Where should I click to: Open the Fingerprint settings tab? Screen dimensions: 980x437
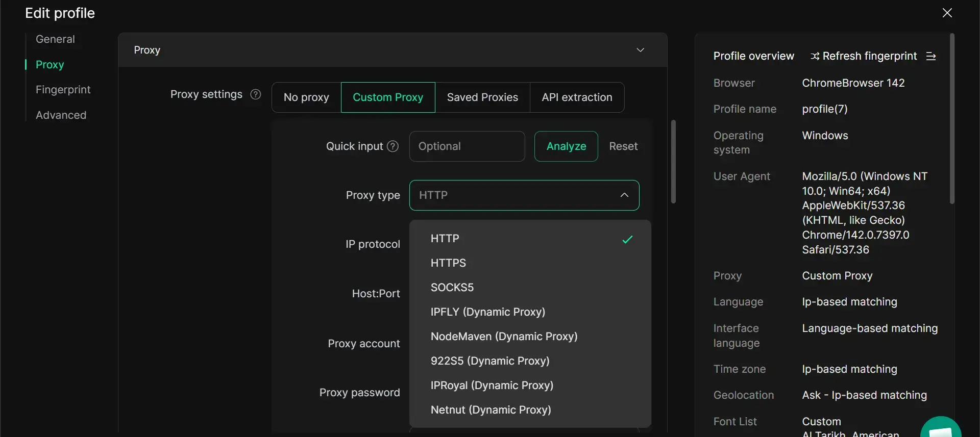point(63,90)
